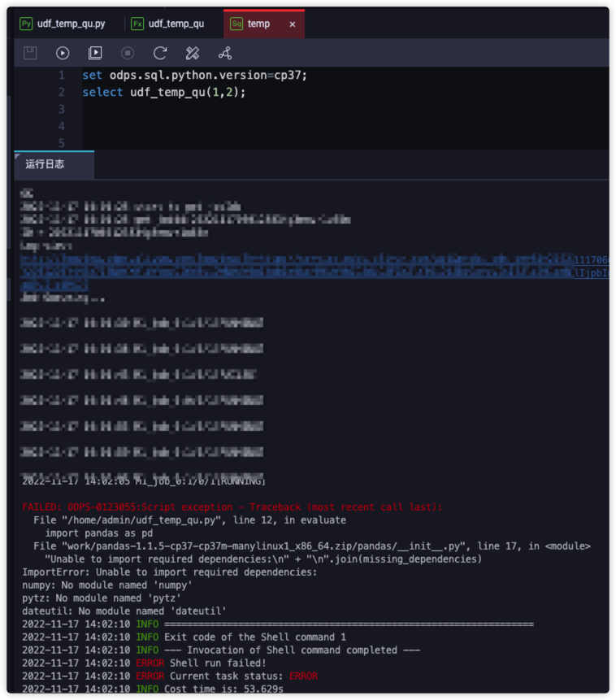
Task: Click line number 3 in gutter
Action: 62,109
